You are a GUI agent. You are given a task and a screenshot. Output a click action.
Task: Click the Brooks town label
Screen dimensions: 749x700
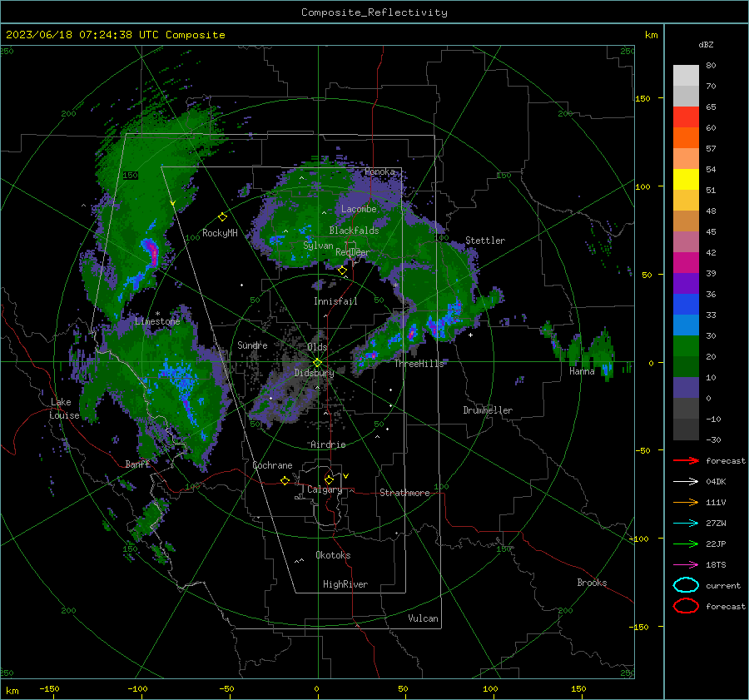592,583
